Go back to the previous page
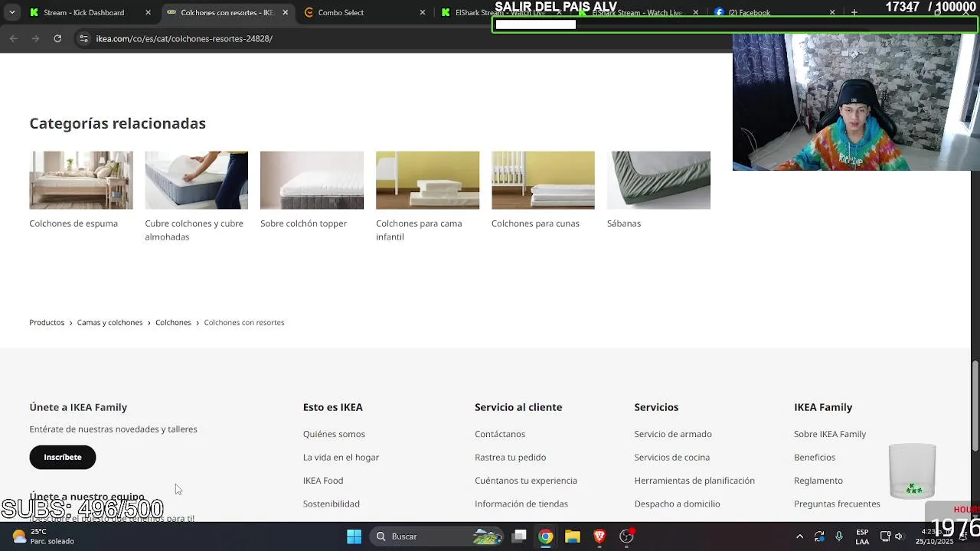Screen dimensions: 980x551 point(14,38)
